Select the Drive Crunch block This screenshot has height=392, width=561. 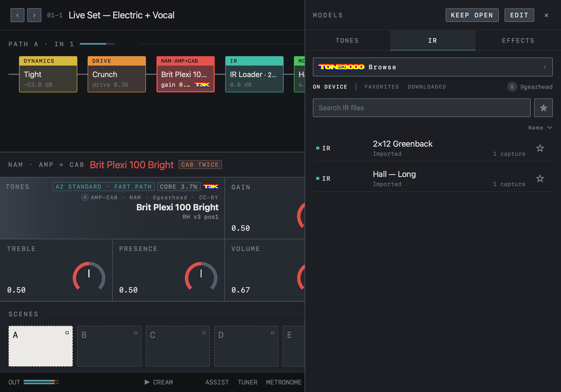tap(117, 74)
